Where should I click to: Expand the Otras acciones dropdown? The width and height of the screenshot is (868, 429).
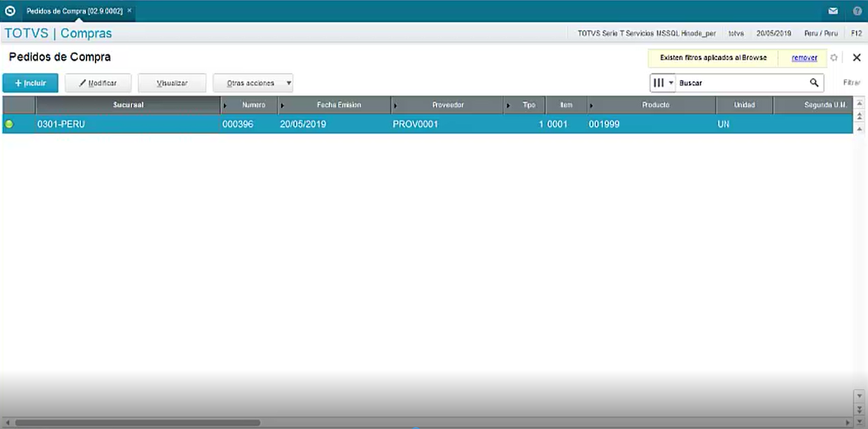click(253, 83)
